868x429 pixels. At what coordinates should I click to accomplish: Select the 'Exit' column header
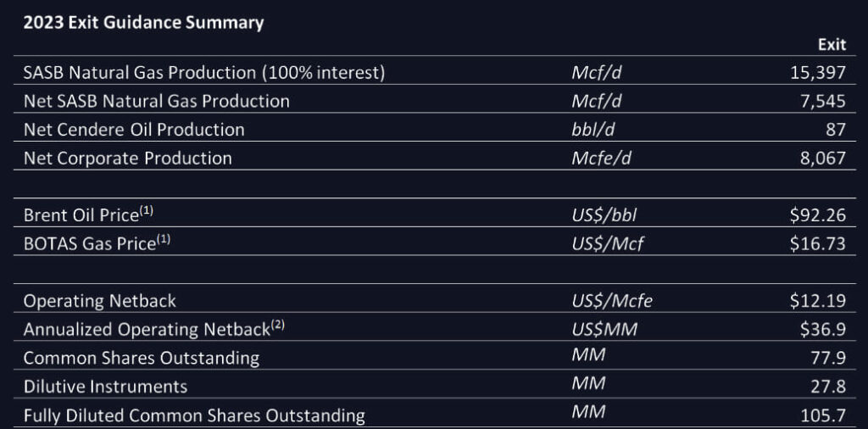click(832, 45)
